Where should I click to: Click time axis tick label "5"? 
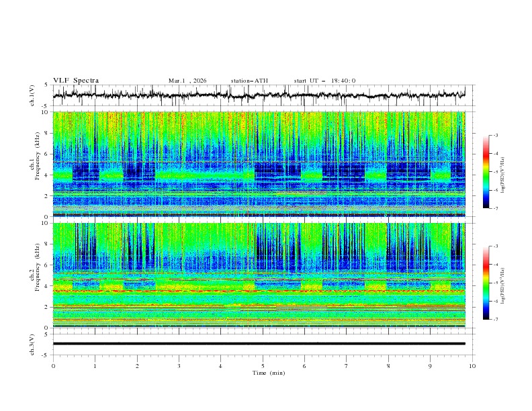[263, 366]
